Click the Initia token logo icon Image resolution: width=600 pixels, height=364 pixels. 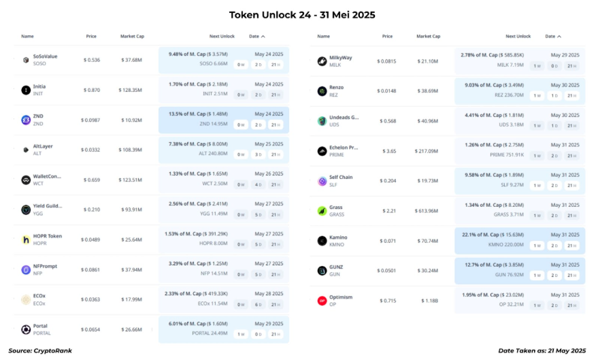pos(26,90)
